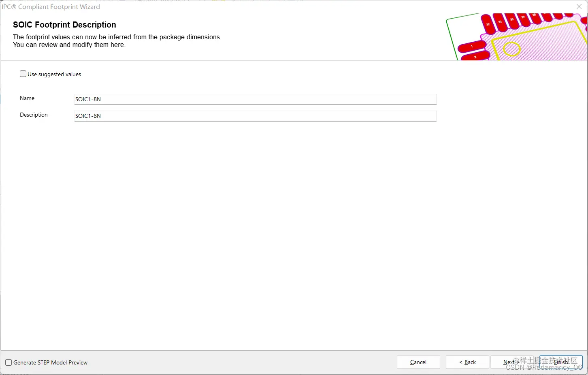Go back to the previous wizard page
Image resolution: width=588 pixels, height=375 pixels.
point(467,362)
